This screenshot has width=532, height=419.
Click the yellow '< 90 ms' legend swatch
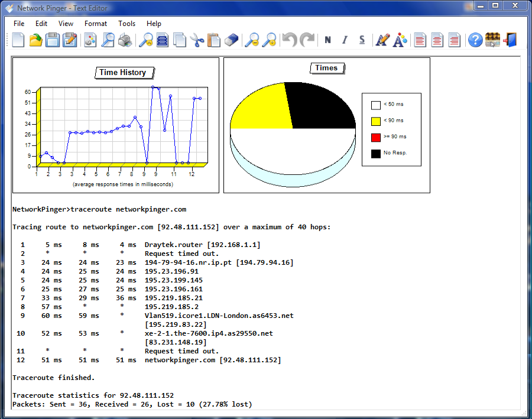tap(375, 122)
